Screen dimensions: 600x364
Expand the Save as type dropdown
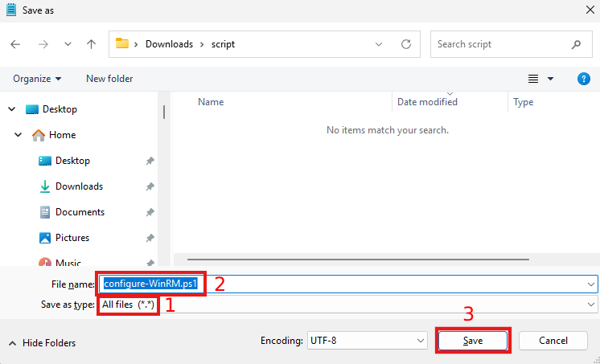click(x=592, y=305)
